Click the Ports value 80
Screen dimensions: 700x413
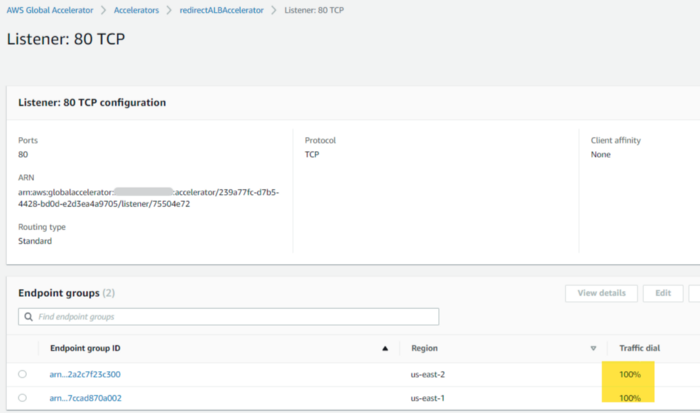pyautogui.click(x=23, y=154)
